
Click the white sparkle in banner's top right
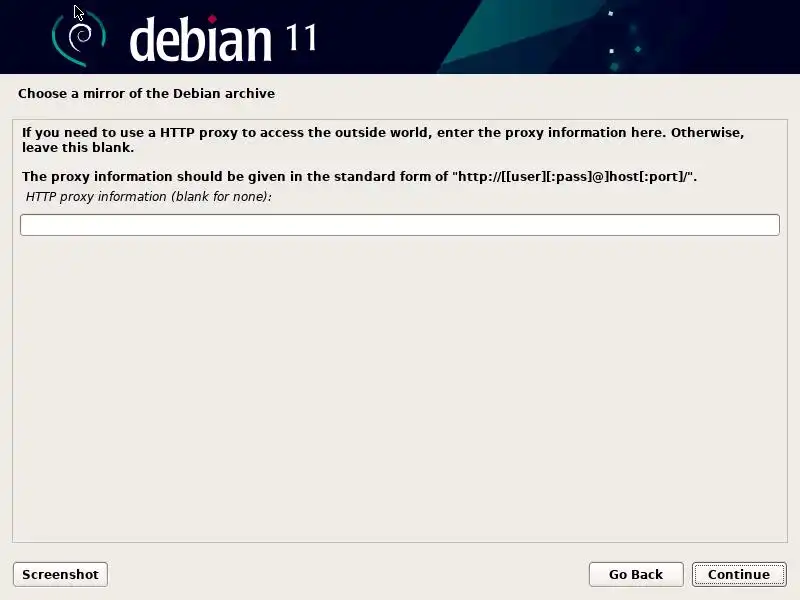[x=611, y=14]
